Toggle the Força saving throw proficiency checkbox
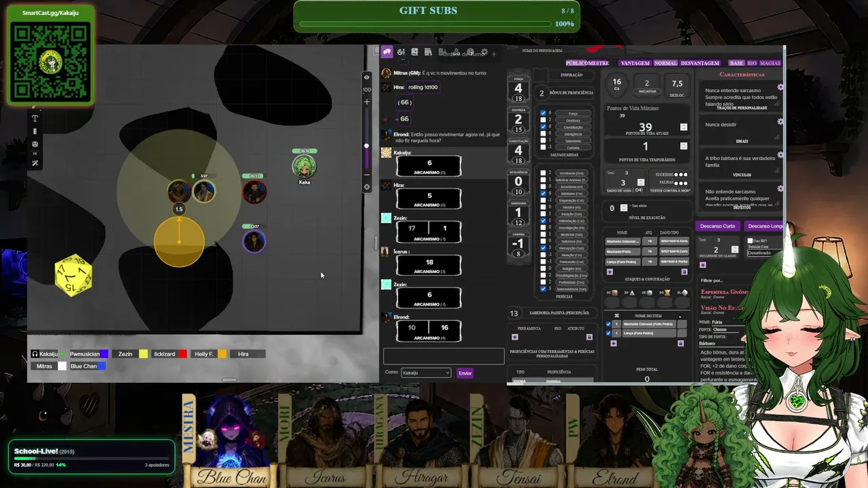Screen dimensions: 868x488 (543, 113)
